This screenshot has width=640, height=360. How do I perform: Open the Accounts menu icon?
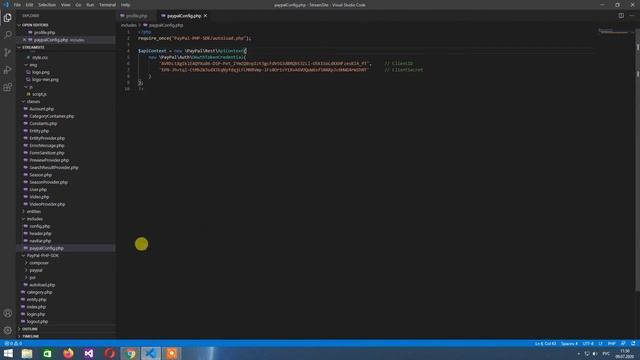(7, 313)
